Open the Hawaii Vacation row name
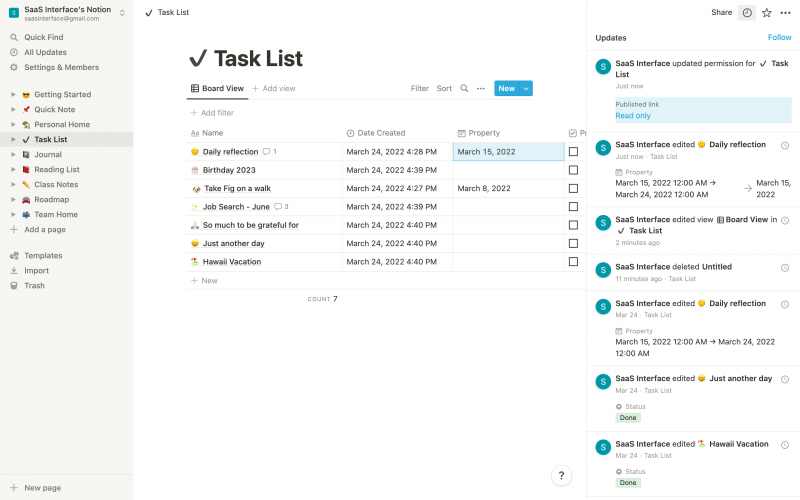Screen dimensions: 800x500 pos(232,262)
